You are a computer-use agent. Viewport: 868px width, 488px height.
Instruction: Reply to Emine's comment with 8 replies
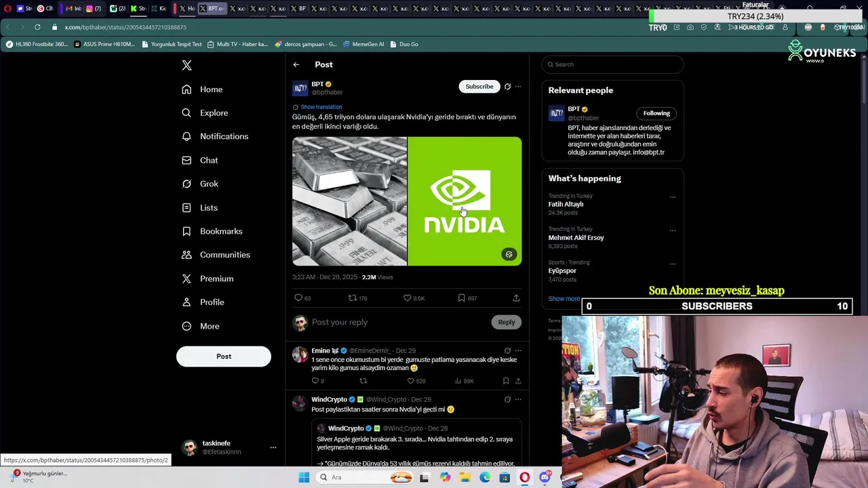tap(318, 381)
